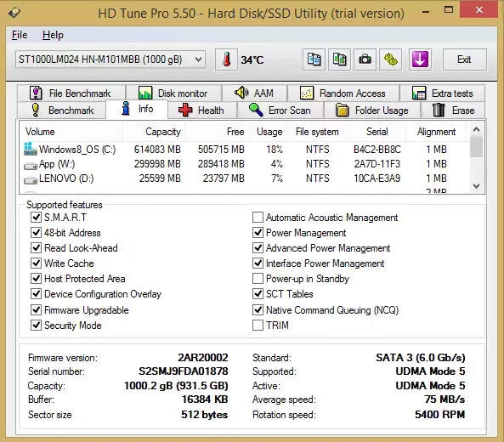Click the Extra tests tab icon
Viewport: 504px width, 442px height.
click(x=419, y=93)
